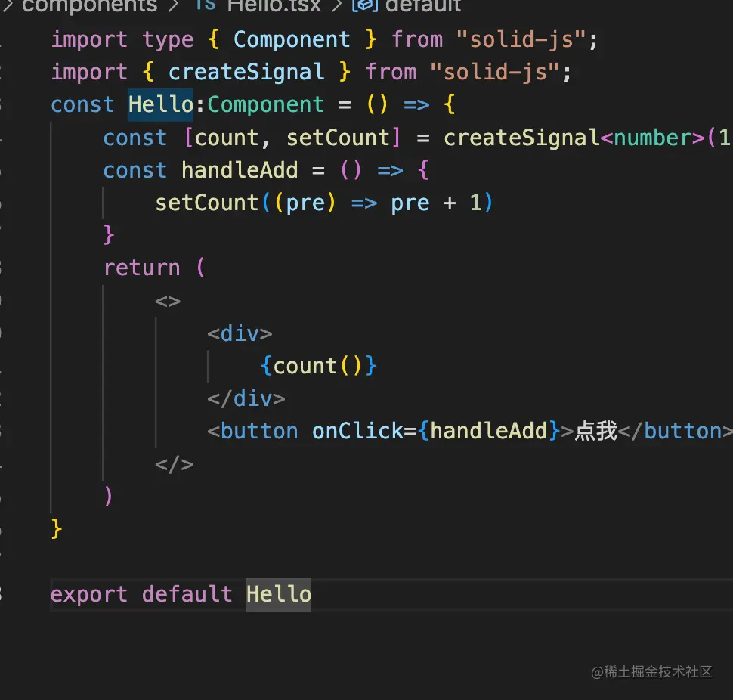Click the return keyword
733x700 pixels.
142,268
